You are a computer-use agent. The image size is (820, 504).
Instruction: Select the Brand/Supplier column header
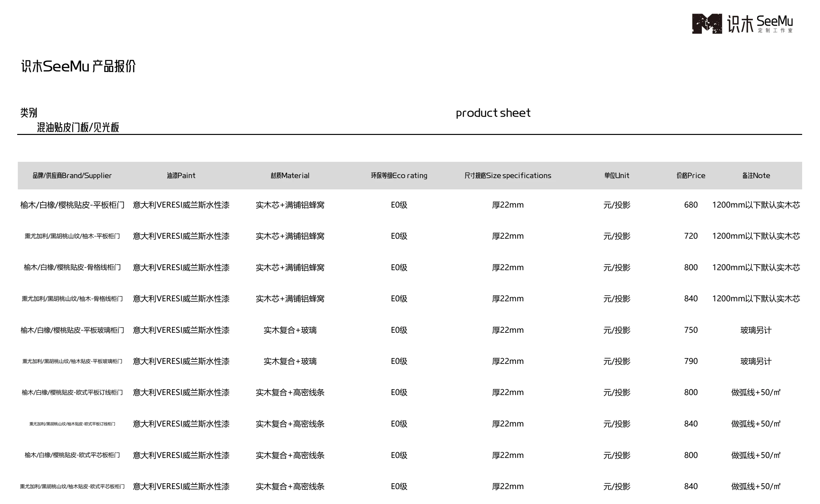click(x=72, y=175)
